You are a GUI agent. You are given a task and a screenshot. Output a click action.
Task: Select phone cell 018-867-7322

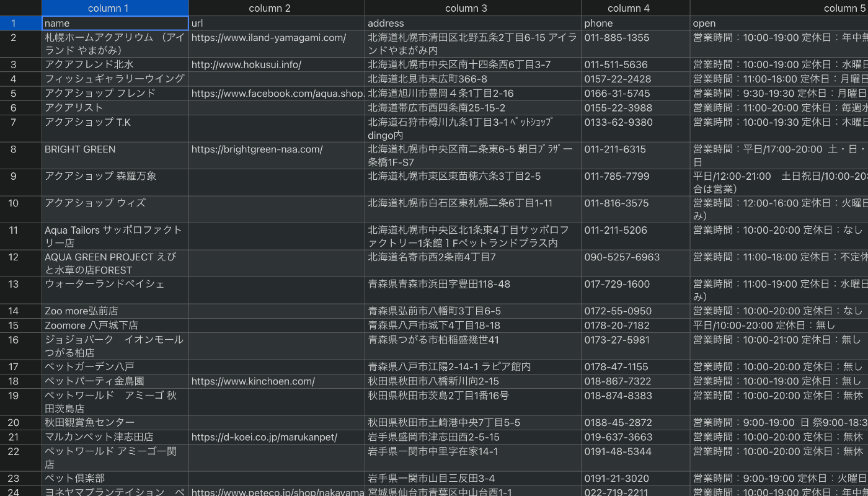(x=635, y=381)
